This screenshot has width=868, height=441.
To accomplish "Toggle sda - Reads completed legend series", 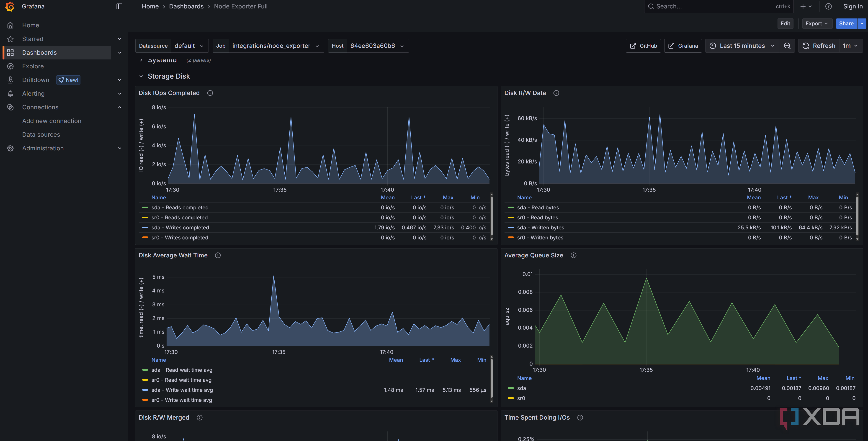I will [180, 208].
